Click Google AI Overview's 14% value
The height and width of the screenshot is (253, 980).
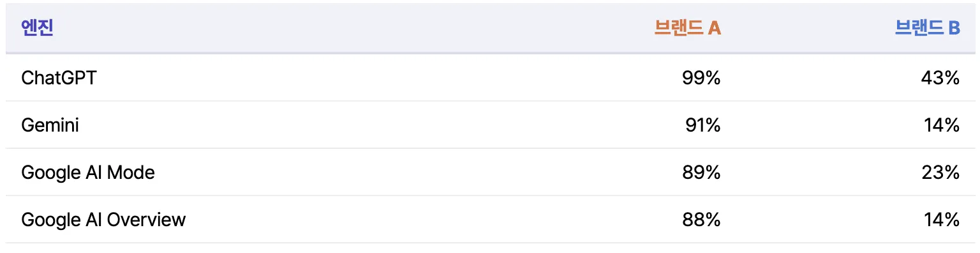(942, 220)
